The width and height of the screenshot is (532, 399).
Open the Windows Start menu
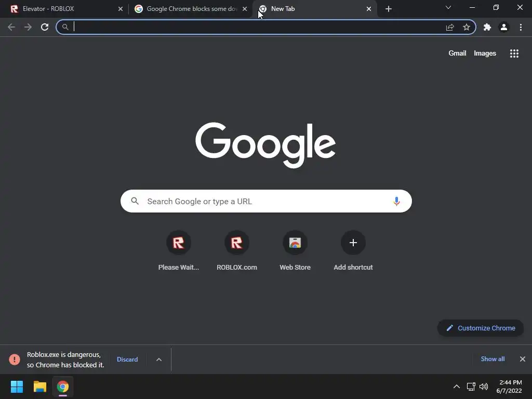click(17, 387)
